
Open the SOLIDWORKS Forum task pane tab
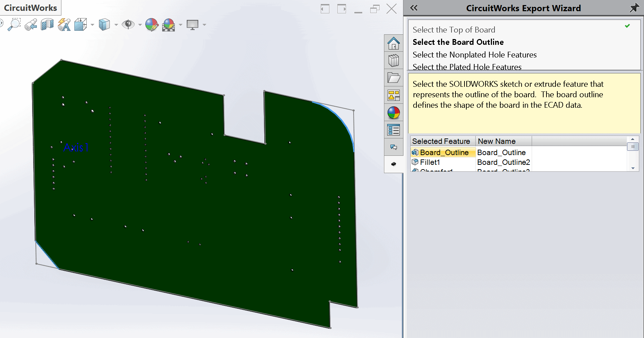(x=394, y=147)
